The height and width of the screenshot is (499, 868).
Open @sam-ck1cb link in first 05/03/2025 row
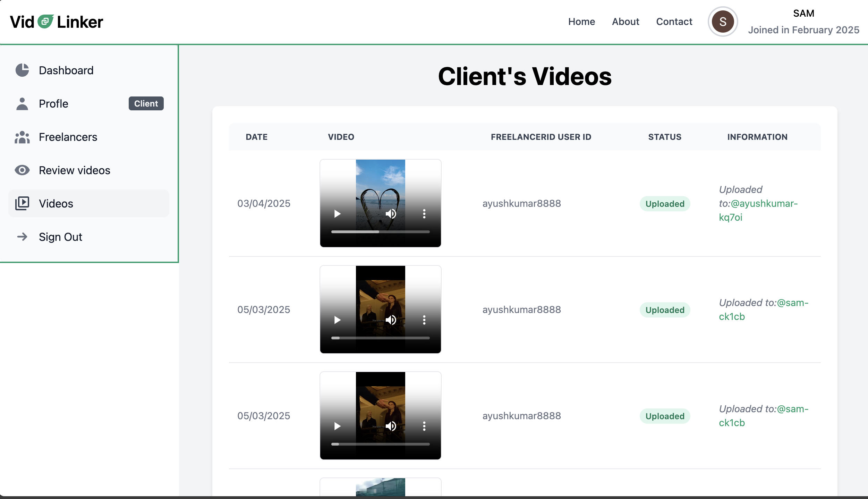763,310
